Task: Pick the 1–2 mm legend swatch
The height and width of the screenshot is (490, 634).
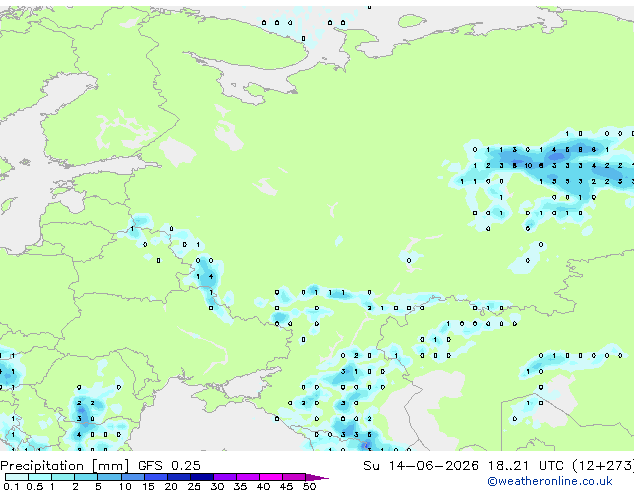Action: point(63,477)
